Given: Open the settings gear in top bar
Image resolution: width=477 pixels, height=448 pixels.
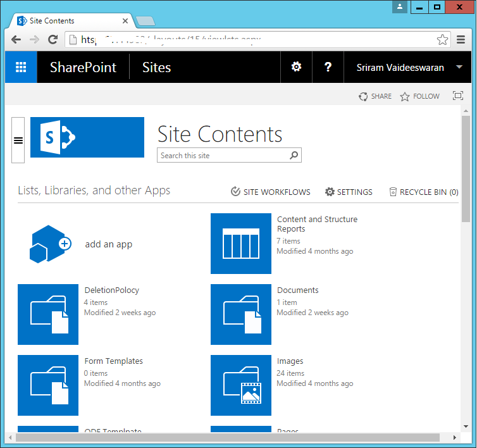Looking at the screenshot, I should (x=296, y=67).
